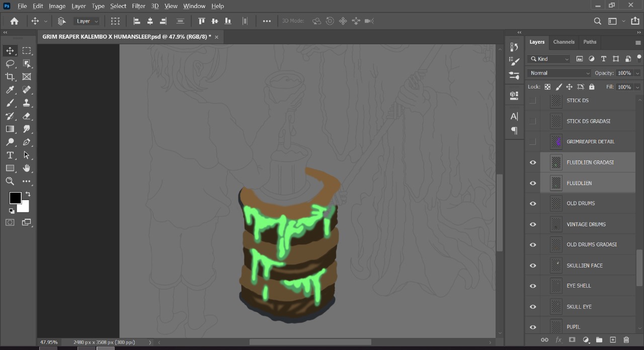Select the Gradient tool
644x350 pixels.
tap(10, 129)
